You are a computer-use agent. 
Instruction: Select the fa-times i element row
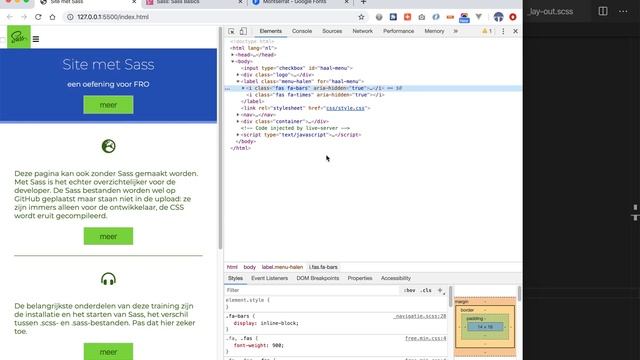[315, 95]
